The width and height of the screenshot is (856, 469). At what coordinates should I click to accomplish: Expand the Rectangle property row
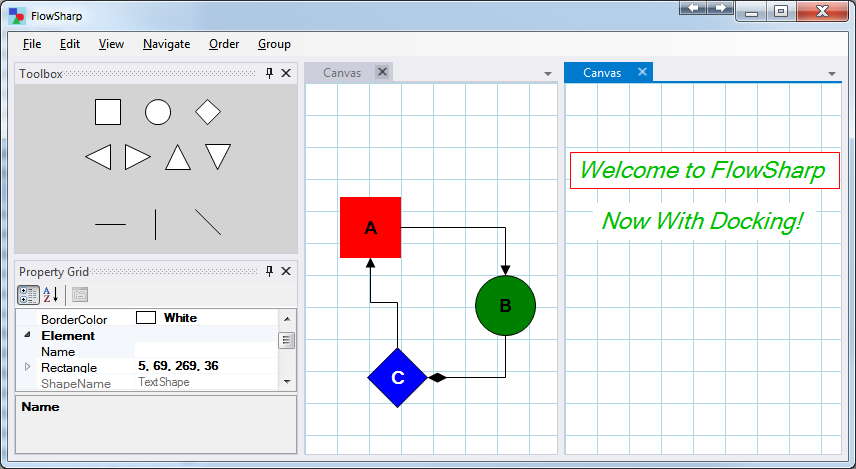click(27, 367)
